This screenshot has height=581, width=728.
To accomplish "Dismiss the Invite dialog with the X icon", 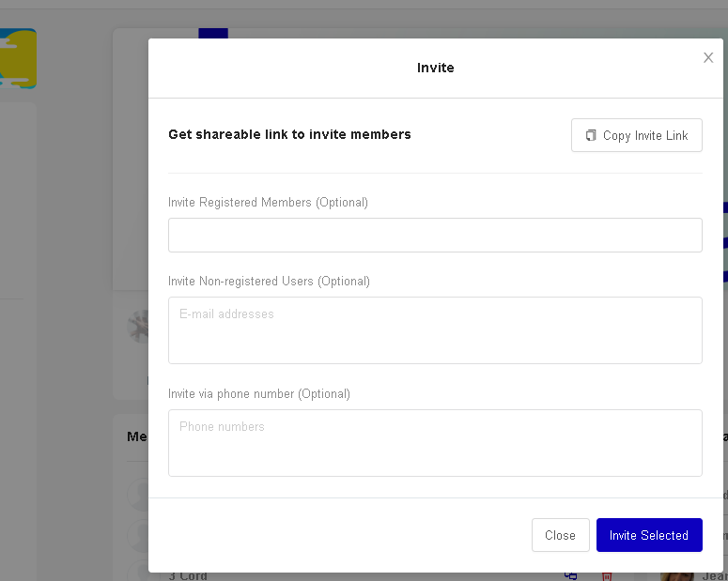I will pos(708,57).
